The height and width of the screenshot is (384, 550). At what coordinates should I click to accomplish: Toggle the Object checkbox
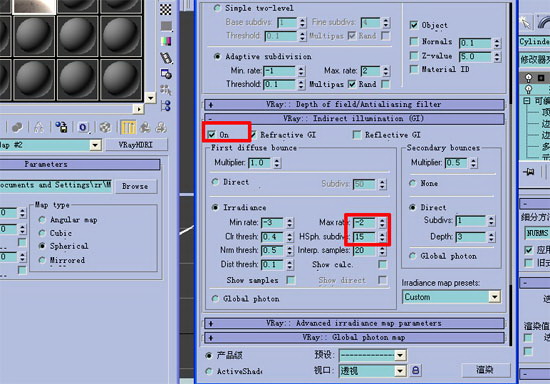point(414,25)
